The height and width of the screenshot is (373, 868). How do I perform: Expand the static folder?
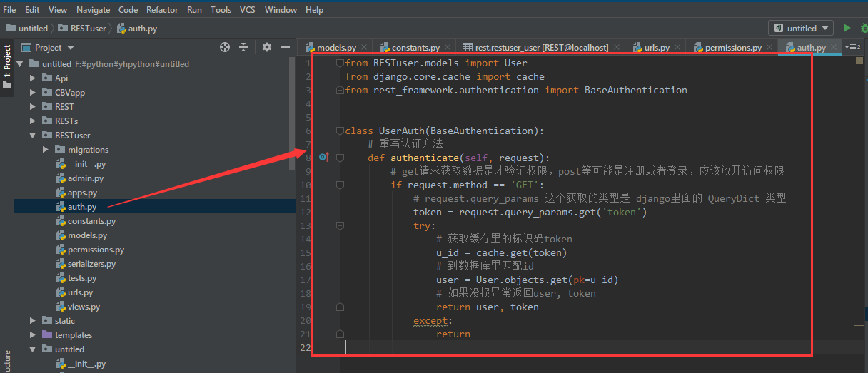tap(33, 321)
